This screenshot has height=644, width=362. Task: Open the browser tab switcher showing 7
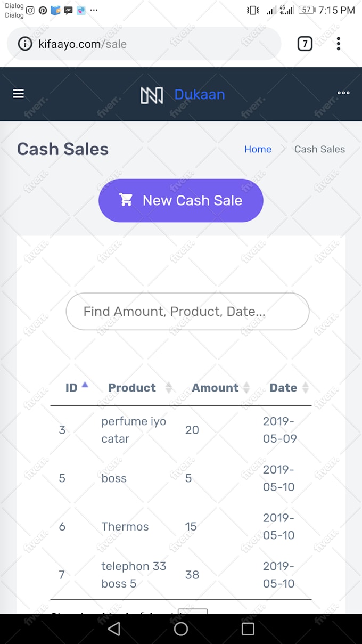(305, 44)
